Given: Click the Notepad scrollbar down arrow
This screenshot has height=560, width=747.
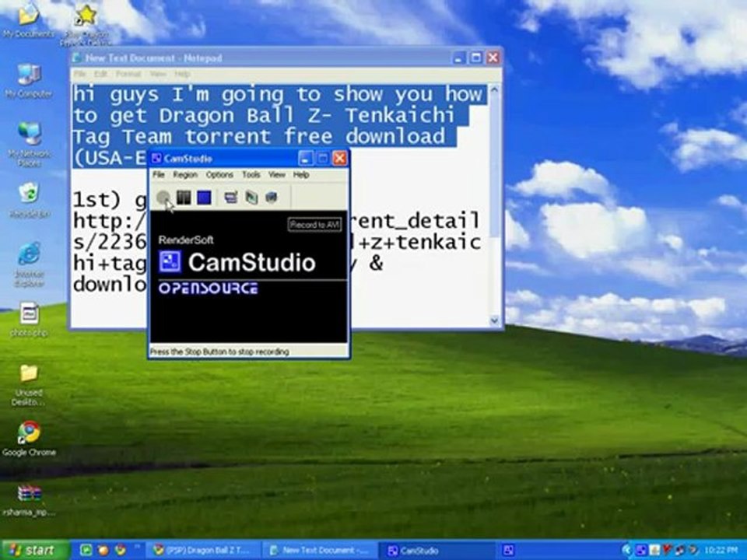Looking at the screenshot, I should point(495,320).
